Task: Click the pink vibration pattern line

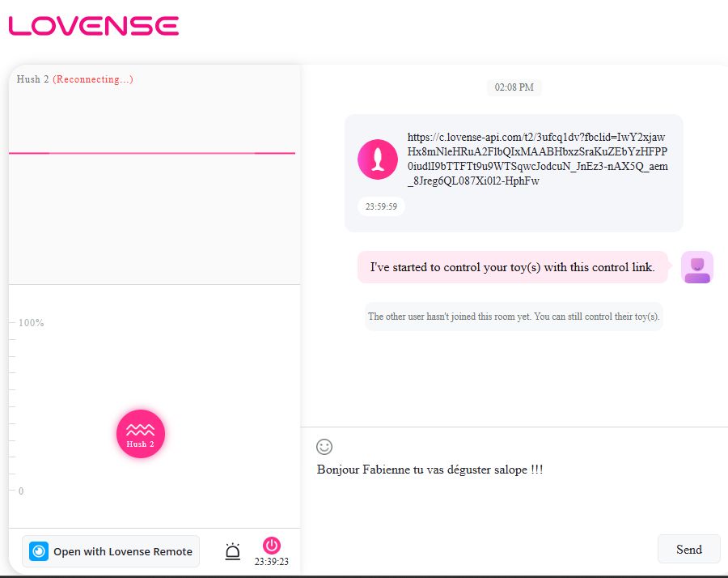Action: (152, 153)
